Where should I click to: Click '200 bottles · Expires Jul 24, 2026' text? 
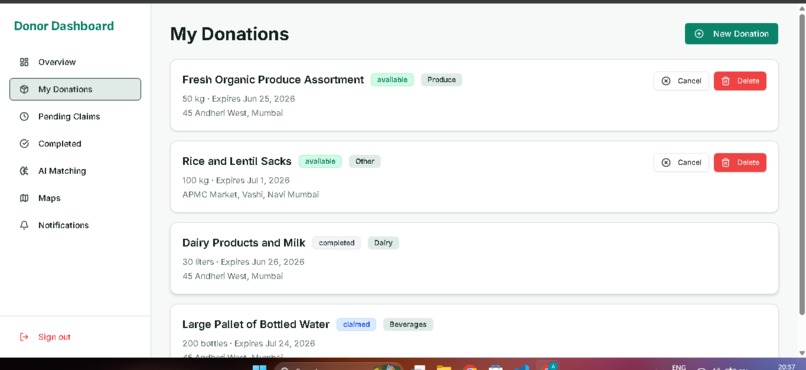point(248,344)
